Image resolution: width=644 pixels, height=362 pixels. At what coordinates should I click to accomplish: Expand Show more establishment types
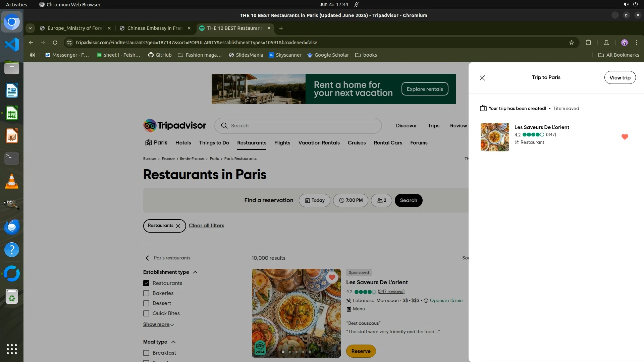[x=158, y=324]
